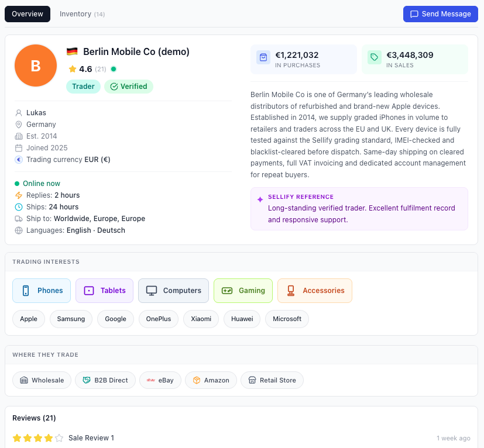Image resolution: width=484 pixels, height=448 pixels.
Task: Click the €1,221,032 purchases value
Action: 297,55
